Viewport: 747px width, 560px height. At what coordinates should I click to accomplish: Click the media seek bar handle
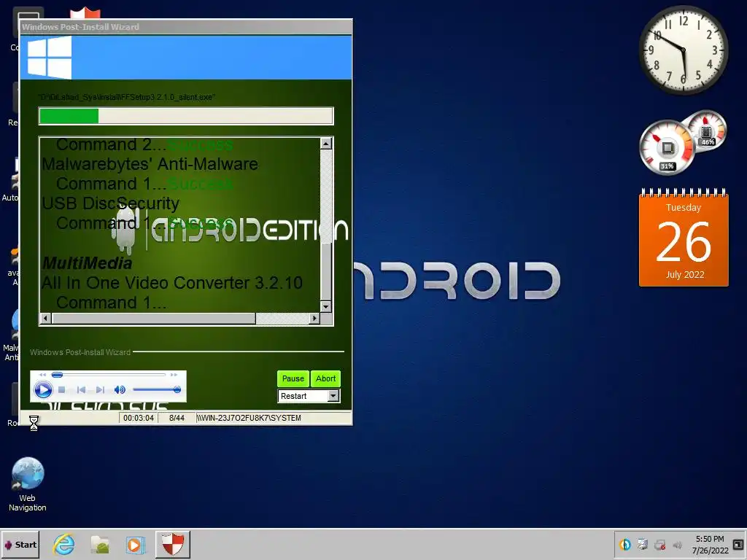(57, 375)
